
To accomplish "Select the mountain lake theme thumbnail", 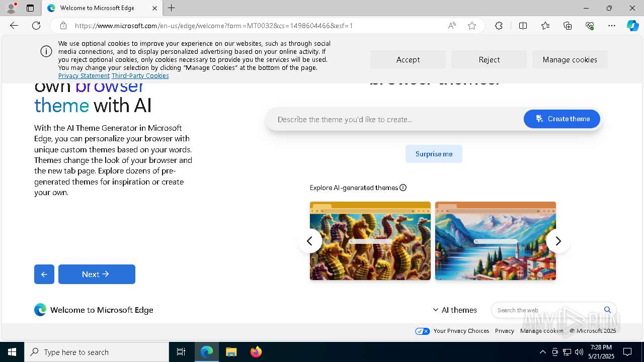I will 496,241.
